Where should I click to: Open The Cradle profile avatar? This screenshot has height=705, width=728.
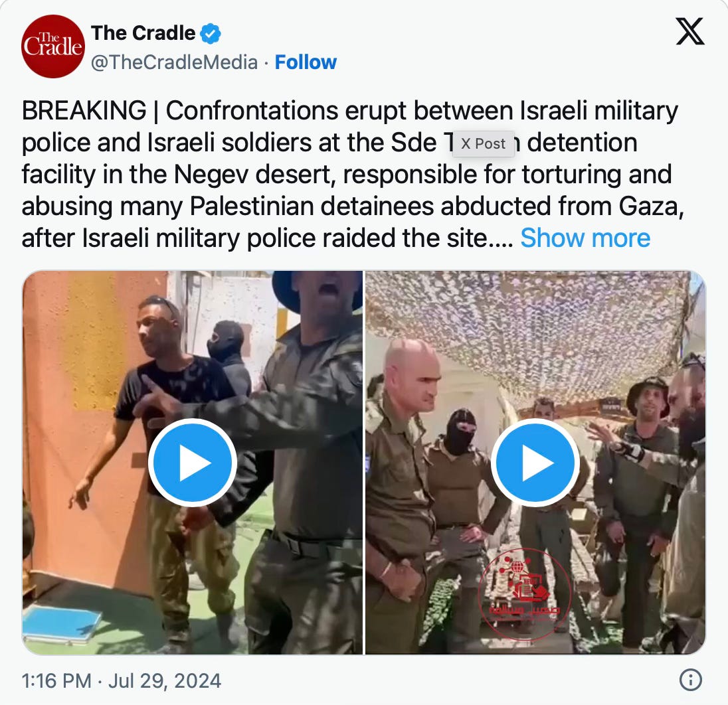click(53, 46)
